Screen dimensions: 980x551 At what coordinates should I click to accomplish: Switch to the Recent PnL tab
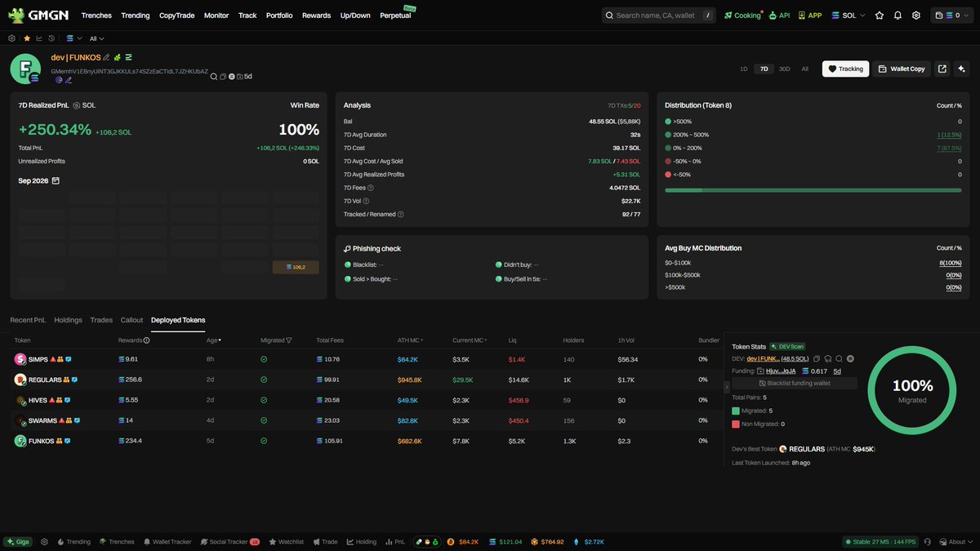(x=28, y=320)
